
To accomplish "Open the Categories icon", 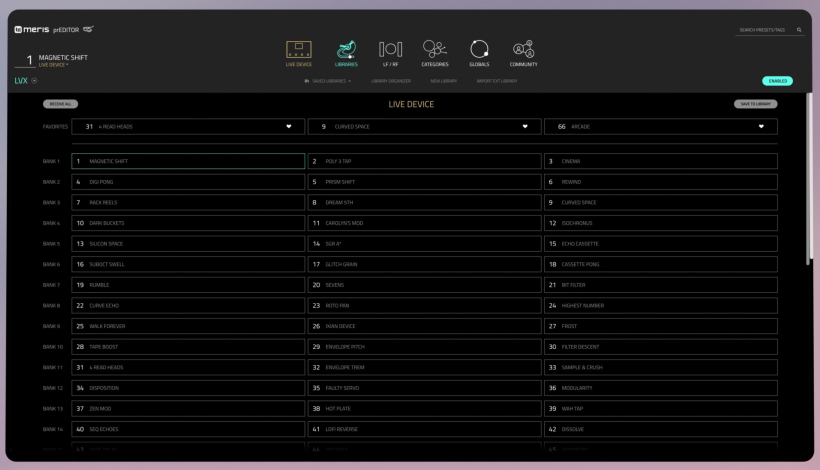I will (435, 49).
